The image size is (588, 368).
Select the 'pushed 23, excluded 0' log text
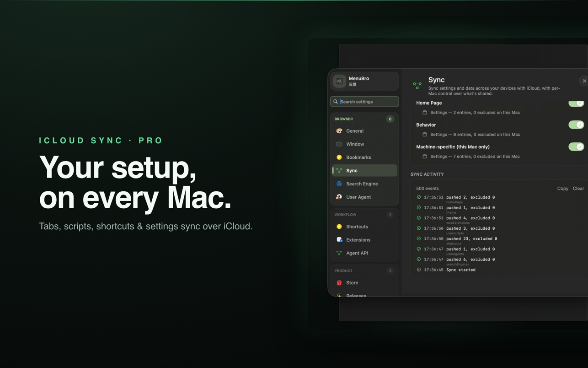[x=472, y=239]
